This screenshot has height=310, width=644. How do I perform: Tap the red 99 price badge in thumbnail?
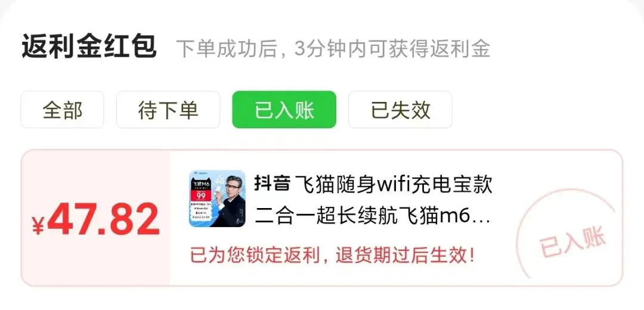[201, 196]
